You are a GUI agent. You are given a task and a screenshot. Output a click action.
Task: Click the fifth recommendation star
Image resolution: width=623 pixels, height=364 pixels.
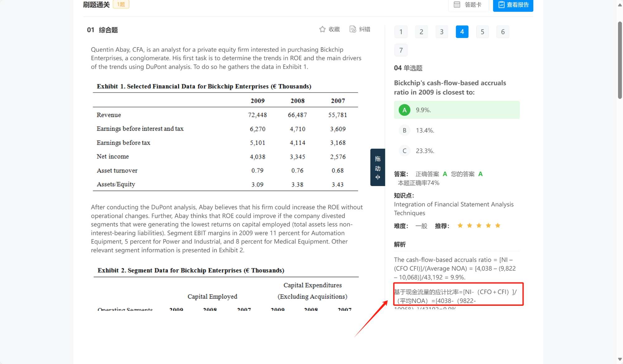[x=498, y=226]
